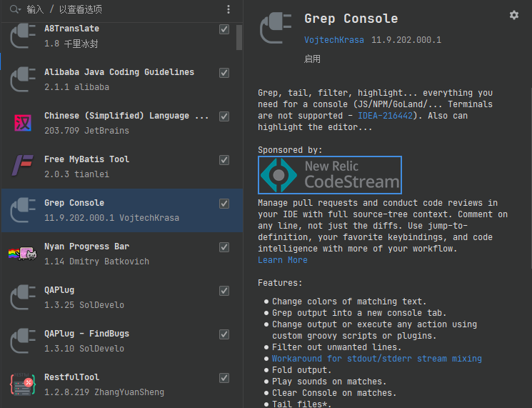
Task: Click the Chinese Language pack icon
Action: [23, 123]
